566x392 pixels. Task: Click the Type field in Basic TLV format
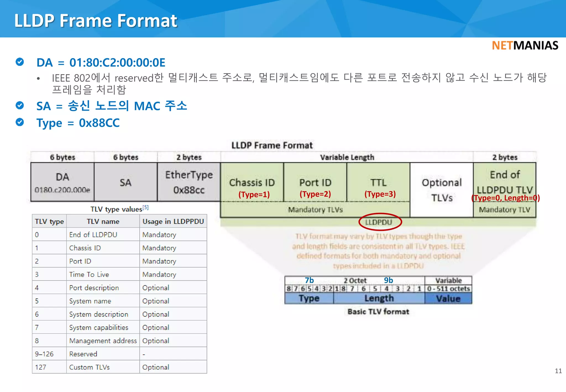pos(309,298)
